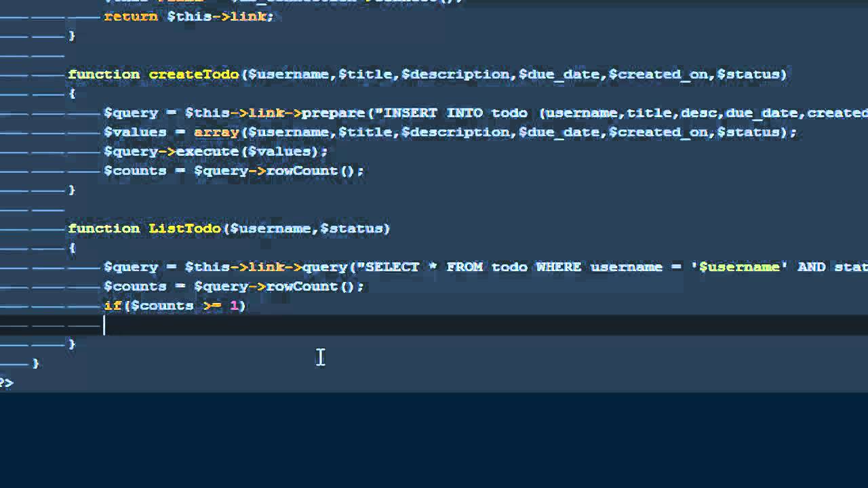Click the 'function createTodo' declaration line
The height and width of the screenshot is (488, 868).
coord(427,75)
